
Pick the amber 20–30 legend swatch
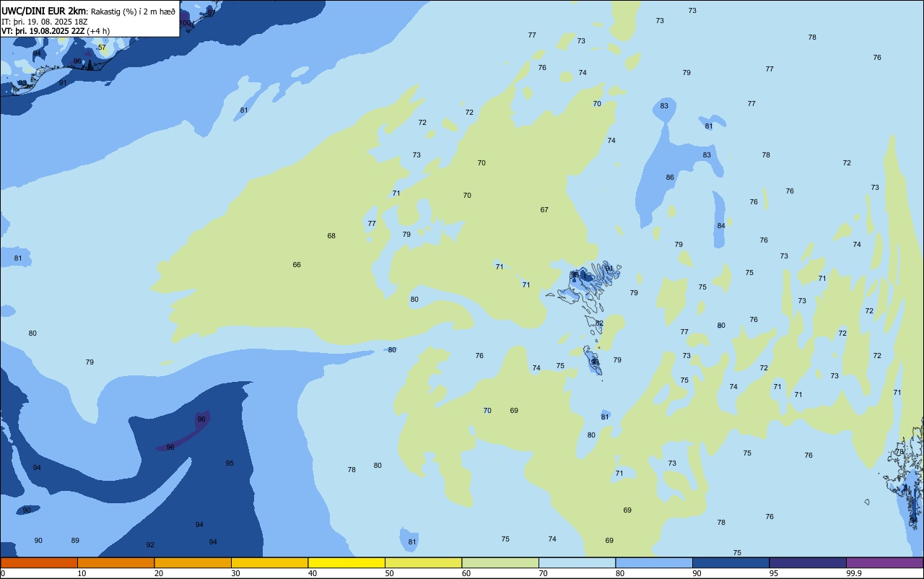[x=193, y=562]
